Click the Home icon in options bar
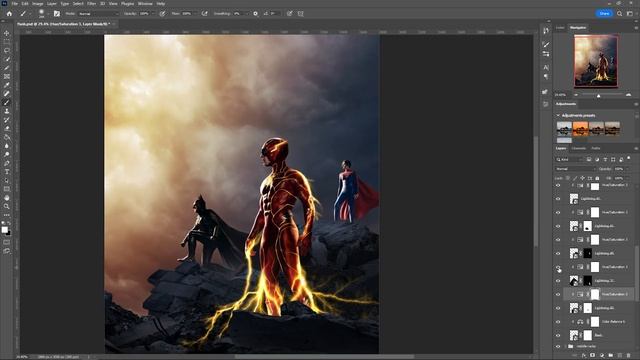 click(x=9, y=13)
